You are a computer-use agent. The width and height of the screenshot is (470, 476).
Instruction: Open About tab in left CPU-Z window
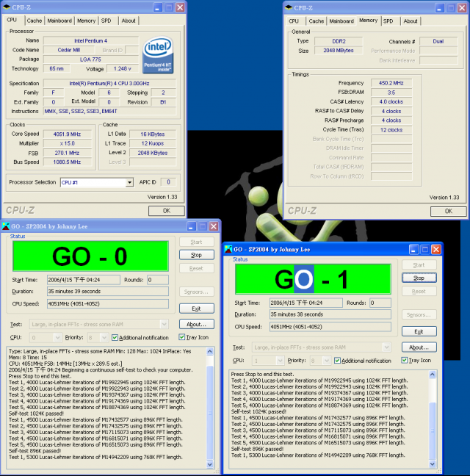[129, 21]
